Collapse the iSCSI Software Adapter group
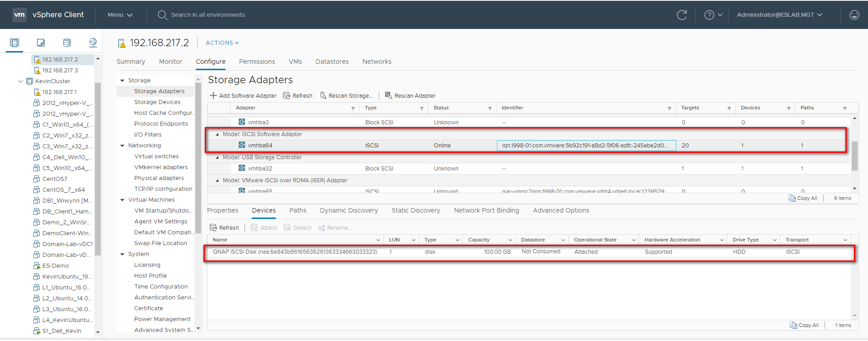The height and width of the screenshot is (341, 868). pos(217,134)
